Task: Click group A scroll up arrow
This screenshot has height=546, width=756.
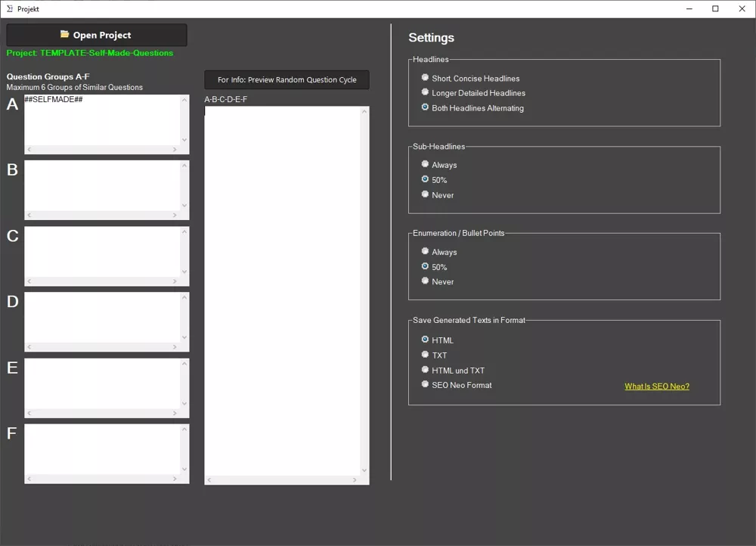Action: (x=184, y=100)
